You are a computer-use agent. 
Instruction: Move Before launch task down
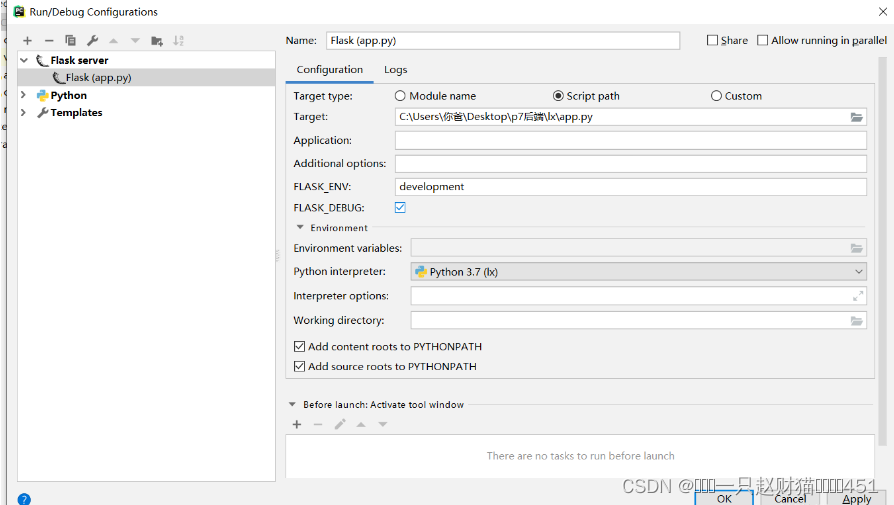pyautogui.click(x=383, y=424)
